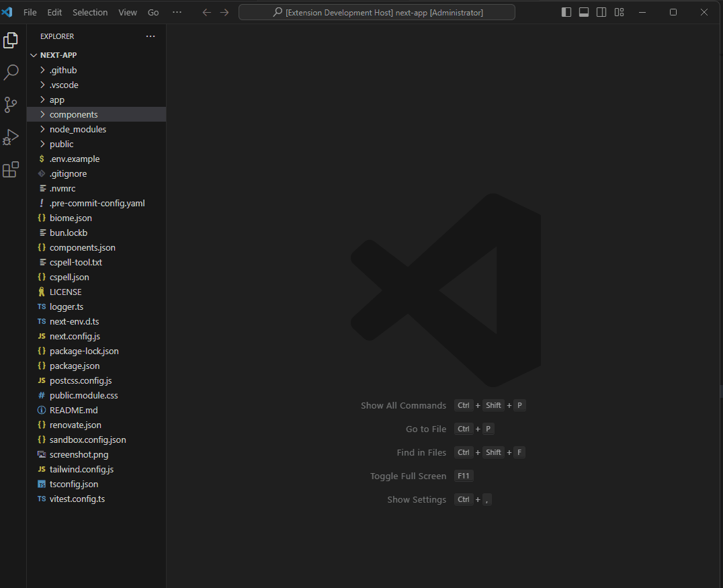The width and height of the screenshot is (723, 588).
Task: Open Explorer views and more actions menu
Action: click(x=151, y=36)
